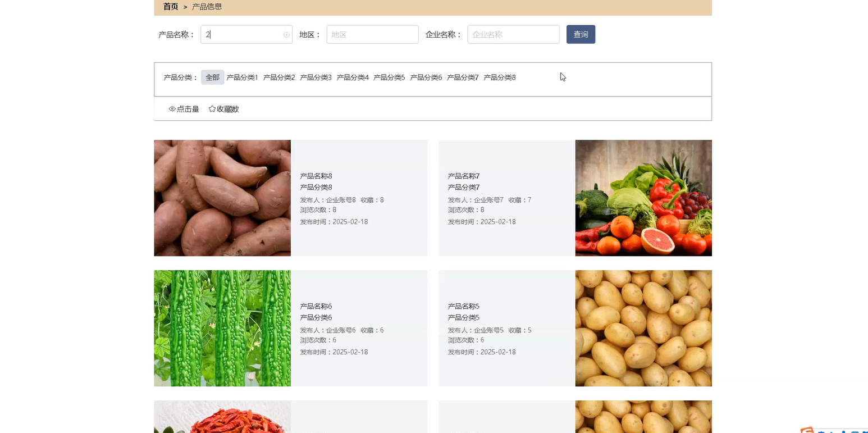Screen dimensions: 868x433
Task: Click the star icon beside 收藏数
Action: coord(212,108)
